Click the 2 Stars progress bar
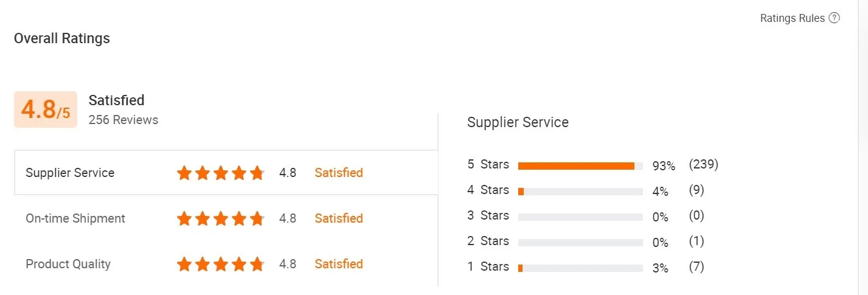Image resolution: width=868 pixels, height=295 pixels. pyautogui.click(x=580, y=243)
